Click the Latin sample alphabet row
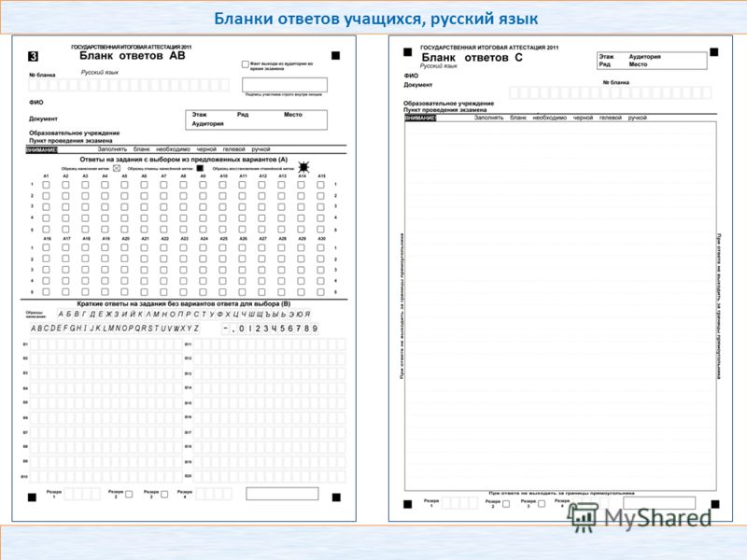This screenshot has height=560, width=747. (x=115, y=329)
